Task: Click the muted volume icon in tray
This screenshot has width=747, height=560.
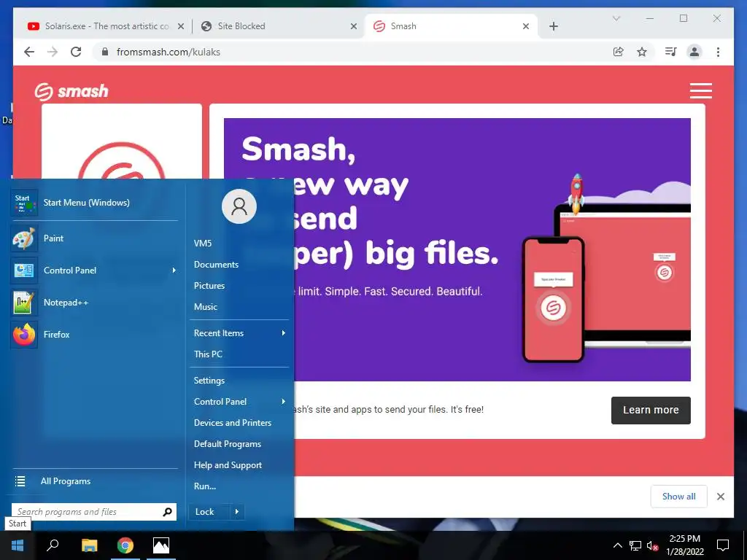Action: [652, 545]
